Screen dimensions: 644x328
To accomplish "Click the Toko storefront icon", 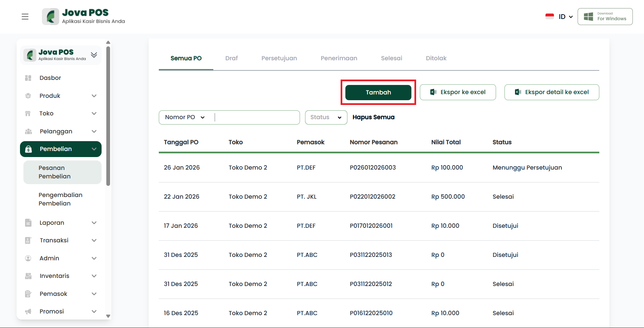I will coord(28,113).
